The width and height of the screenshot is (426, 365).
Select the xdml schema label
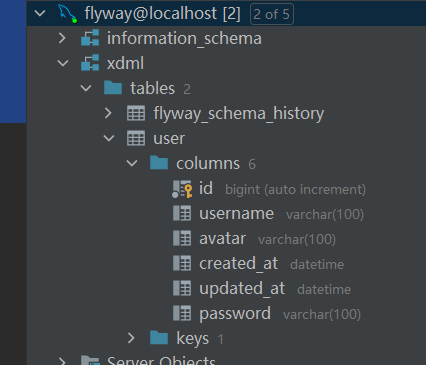click(x=125, y=63)
